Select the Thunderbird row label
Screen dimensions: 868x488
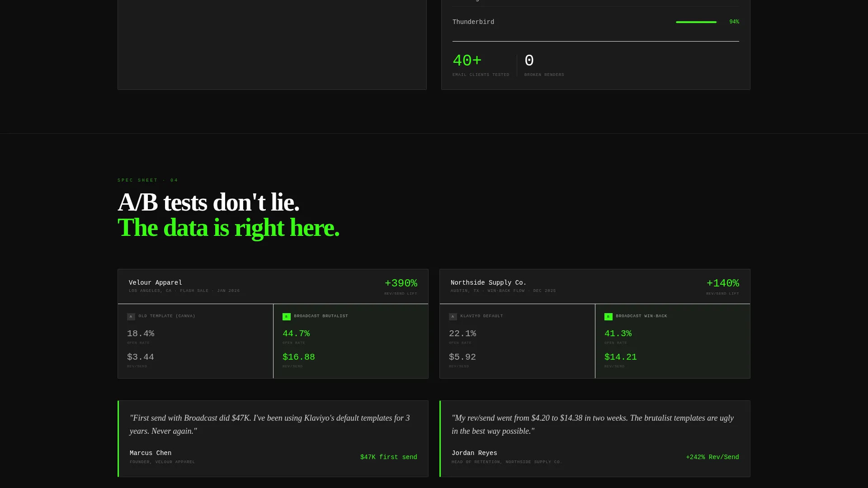coord(473,22)
